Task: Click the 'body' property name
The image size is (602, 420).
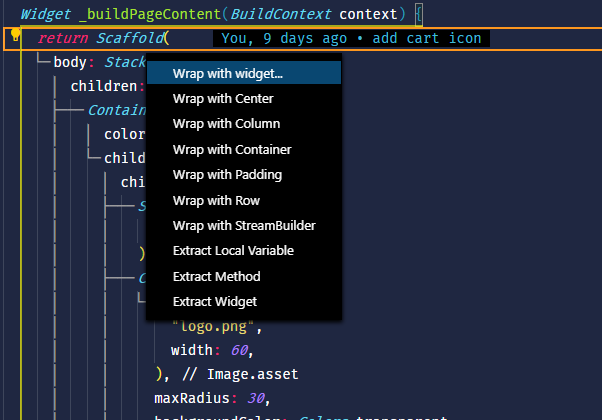Action: tap(70, 62)
